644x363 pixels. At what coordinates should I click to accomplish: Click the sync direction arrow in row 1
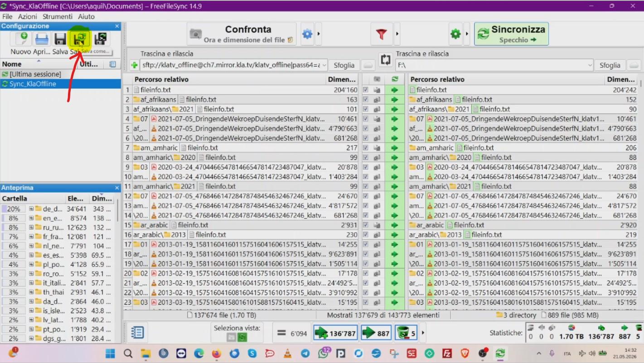[394, 90]
